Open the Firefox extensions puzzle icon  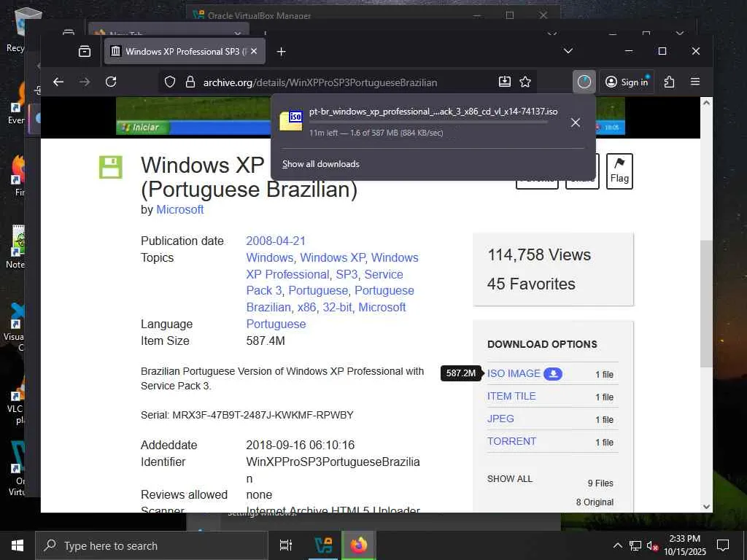[x=669, y=82]
